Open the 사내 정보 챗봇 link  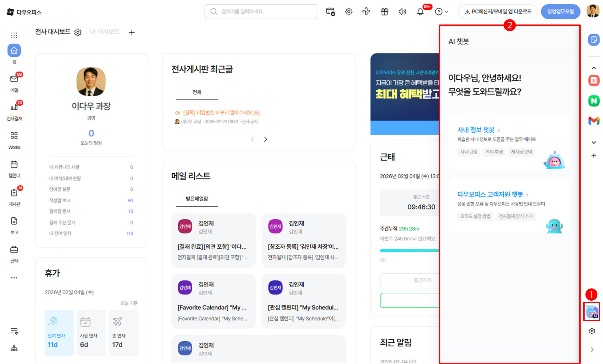coord(476,130)
